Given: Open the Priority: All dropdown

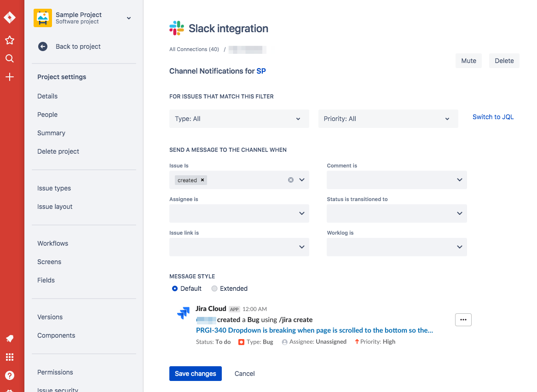Looking at the screenshot, I should point(388,119).
